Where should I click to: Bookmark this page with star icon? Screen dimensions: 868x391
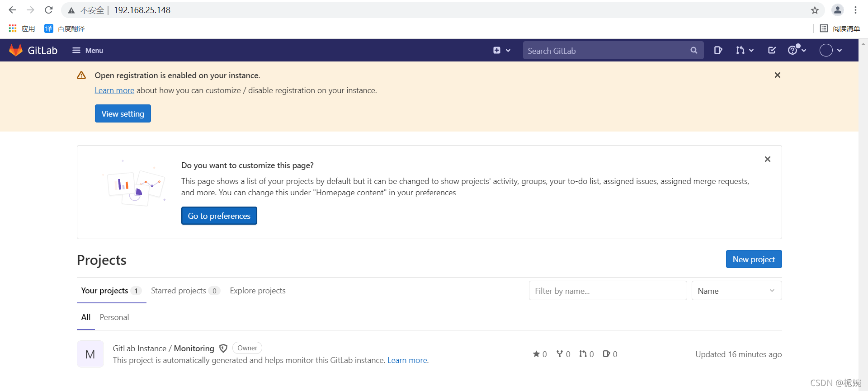815,10
